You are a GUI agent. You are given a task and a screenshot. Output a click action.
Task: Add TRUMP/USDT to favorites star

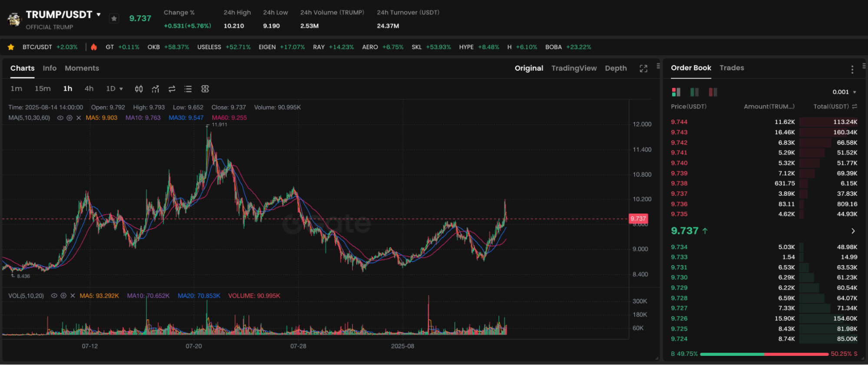114,19
